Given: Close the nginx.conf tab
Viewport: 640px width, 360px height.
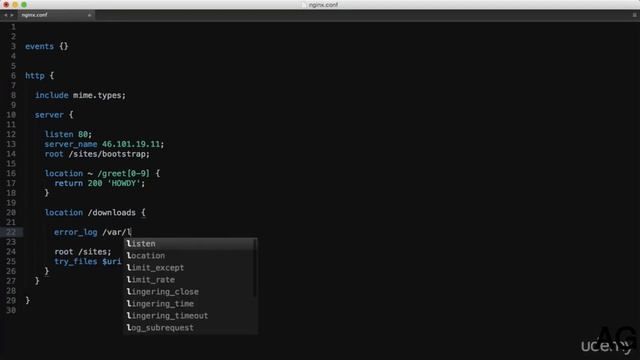Looking at the screenshot, I should [x=89, y=15].
